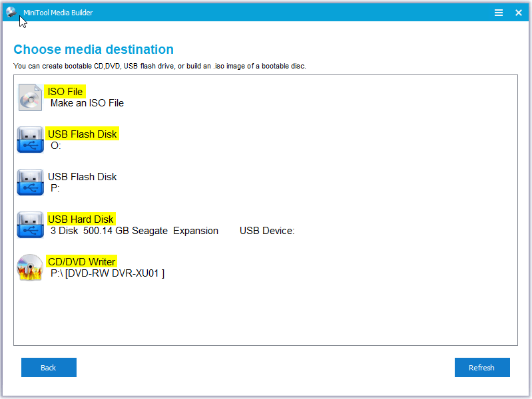Image resolution: width=532 pixels, height=399 pixels.
Task: Click 'Make an ISO File' description
Action: point(87,103)
